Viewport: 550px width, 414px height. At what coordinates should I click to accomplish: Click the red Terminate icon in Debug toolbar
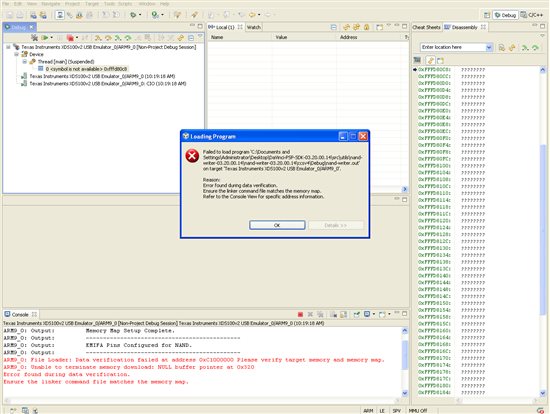[71, 38]
